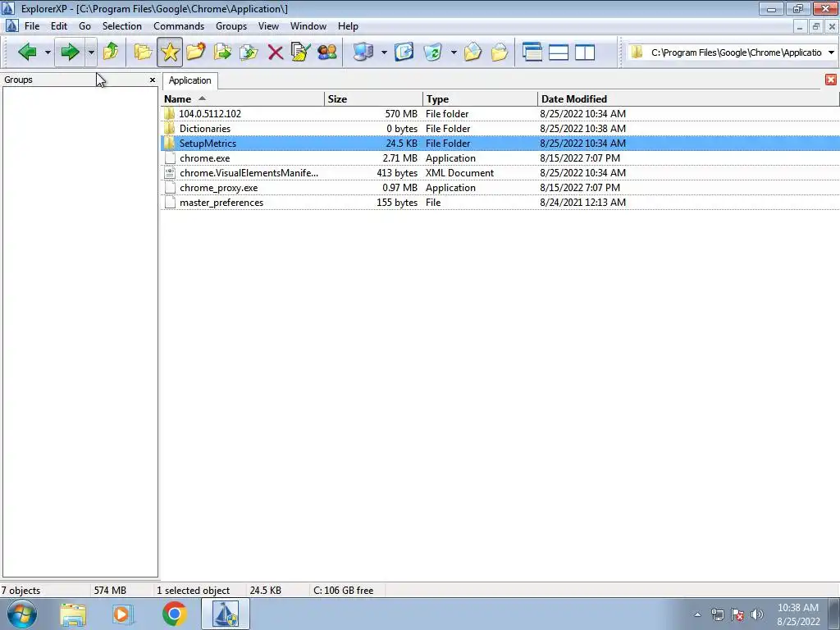
Task: Sort by the Date Modified column header
Action: coord(688,99)
